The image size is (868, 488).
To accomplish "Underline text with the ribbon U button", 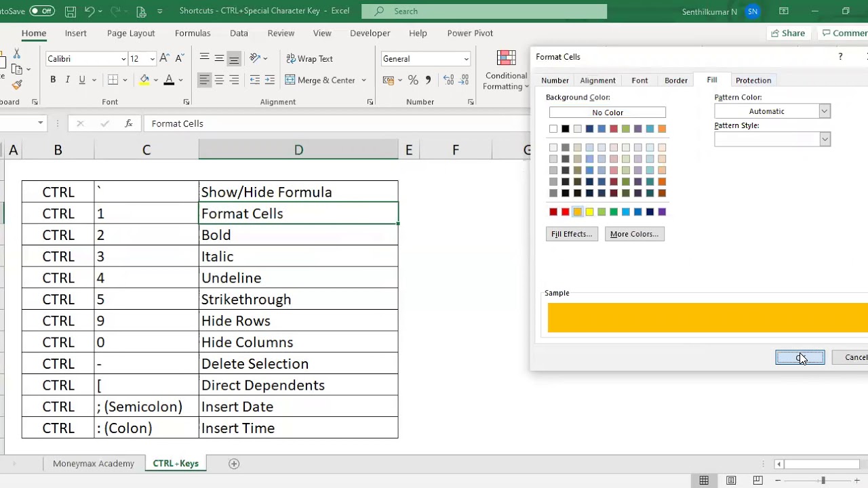I will (82, 80).
